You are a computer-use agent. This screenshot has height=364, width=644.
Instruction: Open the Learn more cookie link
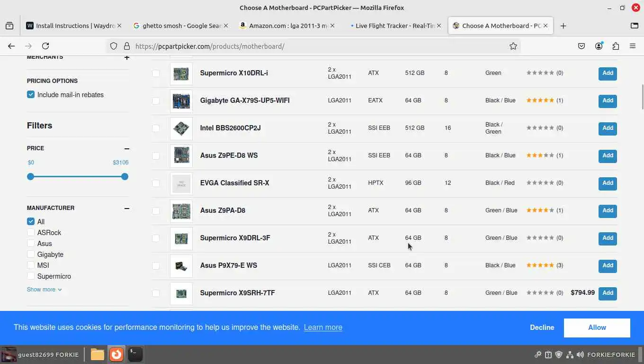pyautogui.click(x=323, y=328)
